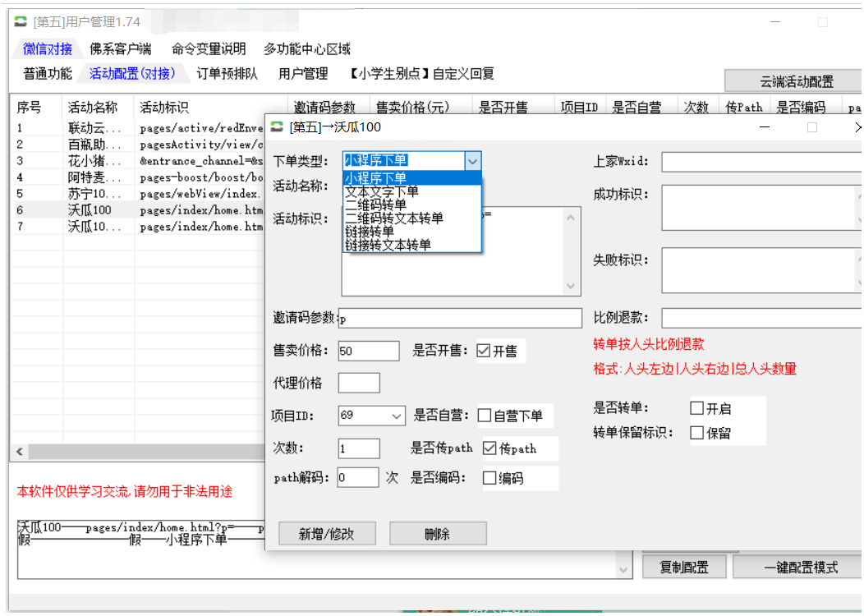Open the 项目ID dropdown
864x616 pixels.
point(397,416)
